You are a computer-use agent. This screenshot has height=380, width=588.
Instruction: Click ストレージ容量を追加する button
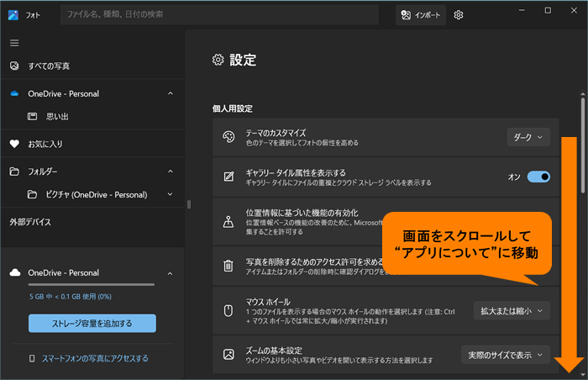92,324
